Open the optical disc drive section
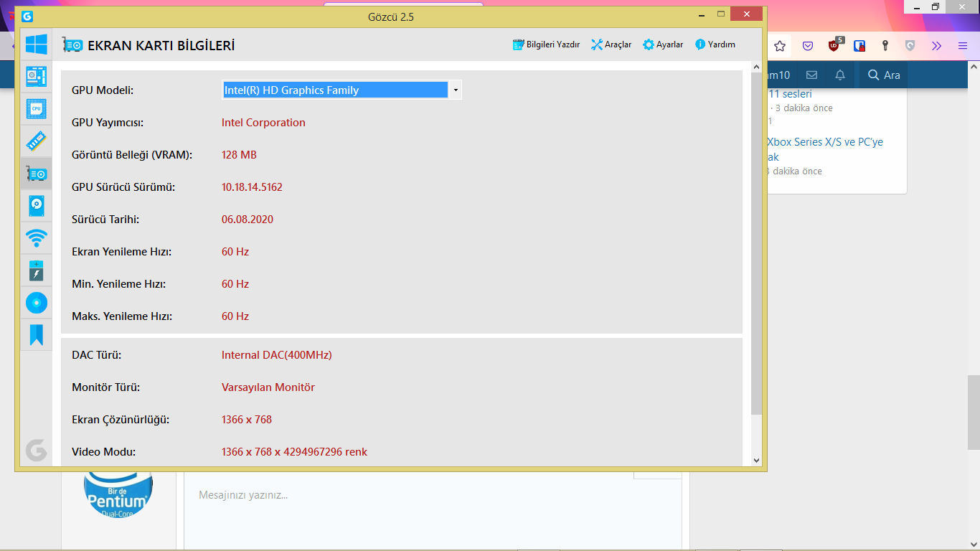Image resolution: width=980 pixels, height=551 pixels. [x=36, y=303]
